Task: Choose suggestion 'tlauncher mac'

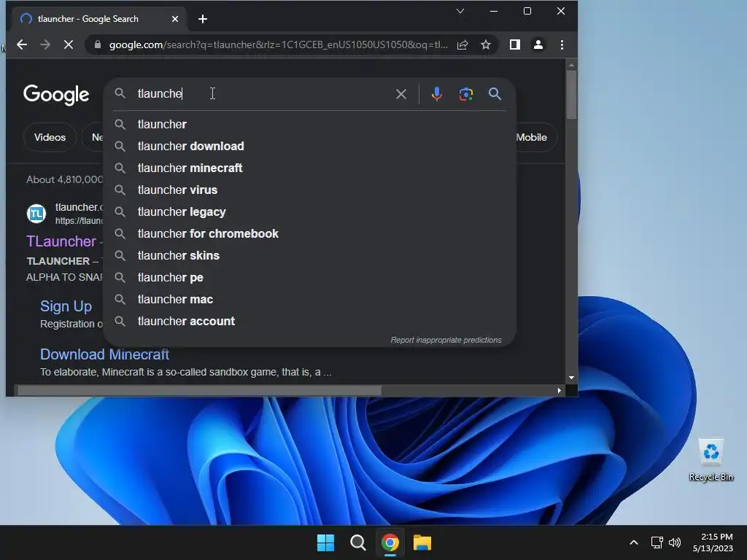Action: (309, 300)
